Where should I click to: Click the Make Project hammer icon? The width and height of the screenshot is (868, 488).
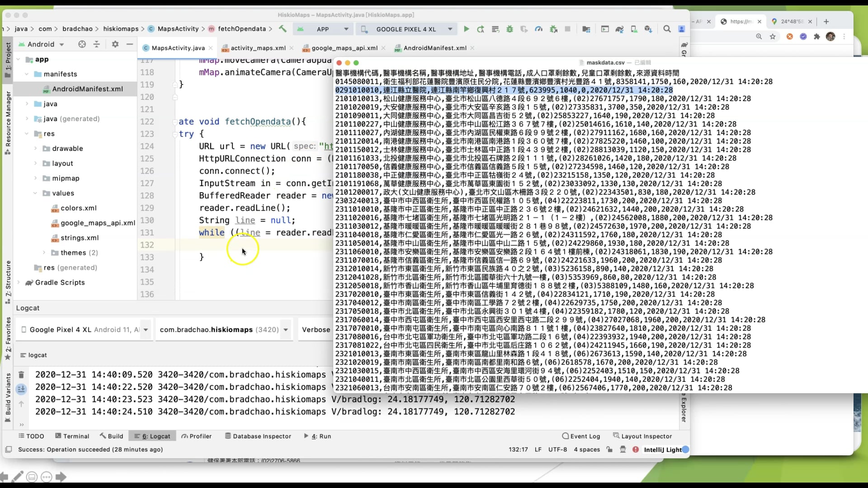coord(283,29)
